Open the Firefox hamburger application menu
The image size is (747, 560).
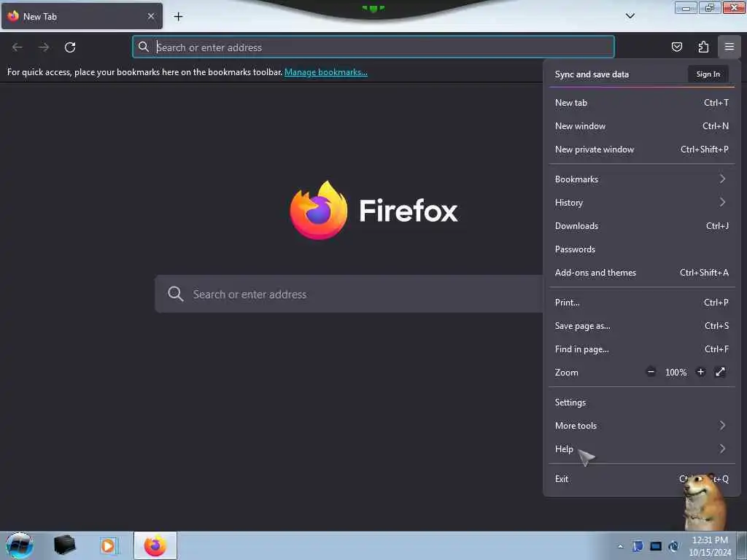coord(729,47)
